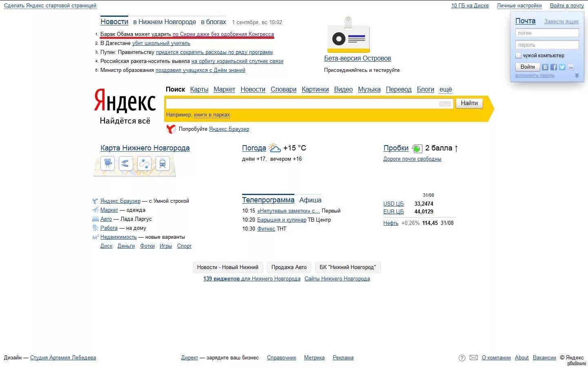Open the 'USD ЦБ' exchange rate link
Viewport: 588px width, 368px height.
(394, 204)
